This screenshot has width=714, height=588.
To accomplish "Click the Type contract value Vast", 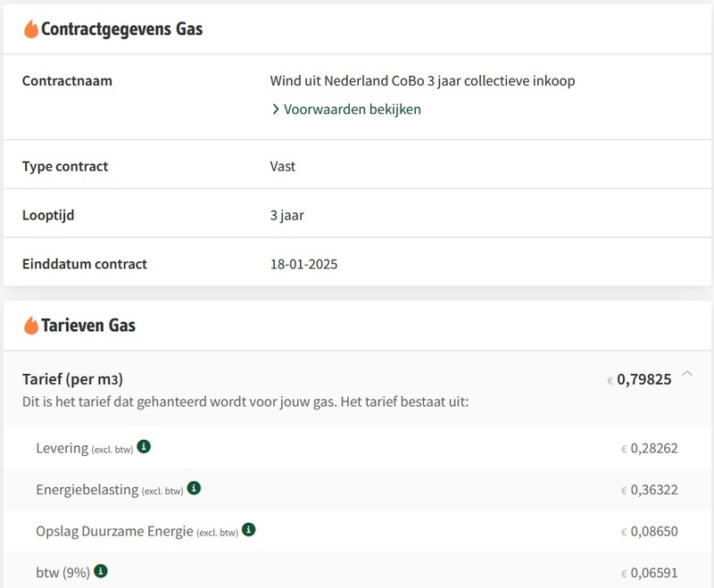I will (283, 167).
